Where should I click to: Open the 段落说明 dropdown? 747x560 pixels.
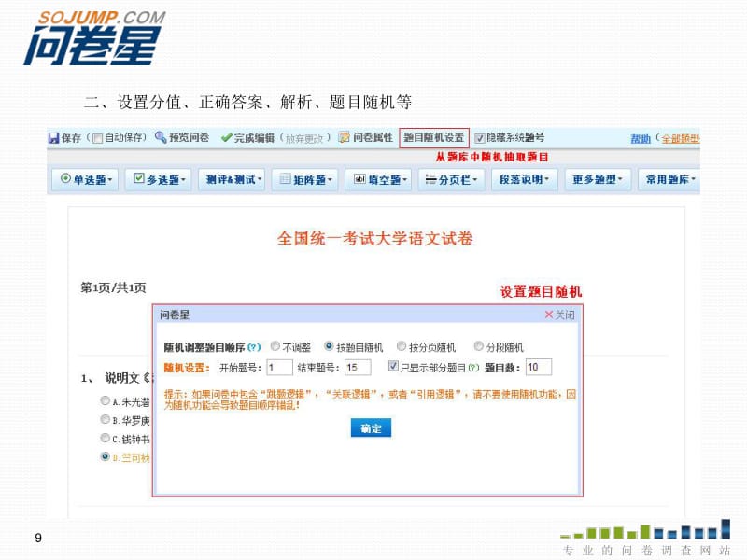point(525,179)
